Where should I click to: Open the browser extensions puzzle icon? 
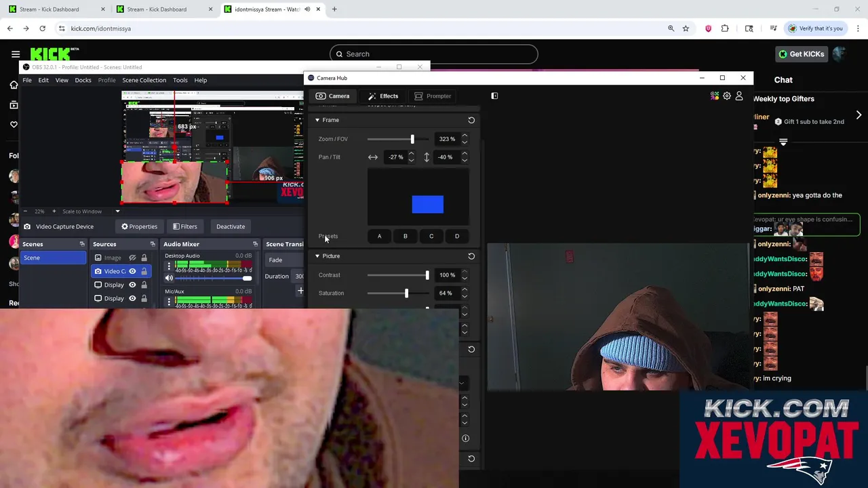coord(725,28)
